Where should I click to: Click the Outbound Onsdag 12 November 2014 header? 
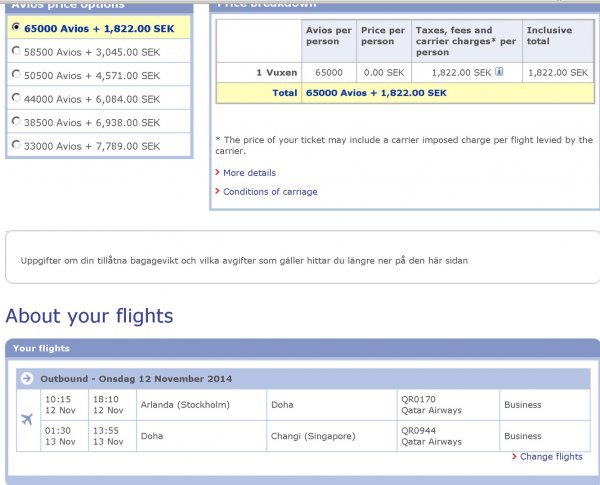point(136,379)
